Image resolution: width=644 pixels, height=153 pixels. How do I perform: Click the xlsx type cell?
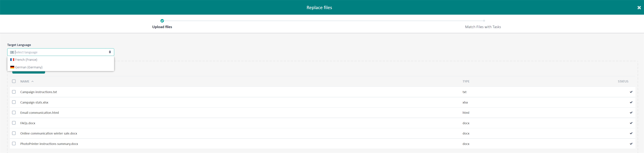[x=465, y=102]
